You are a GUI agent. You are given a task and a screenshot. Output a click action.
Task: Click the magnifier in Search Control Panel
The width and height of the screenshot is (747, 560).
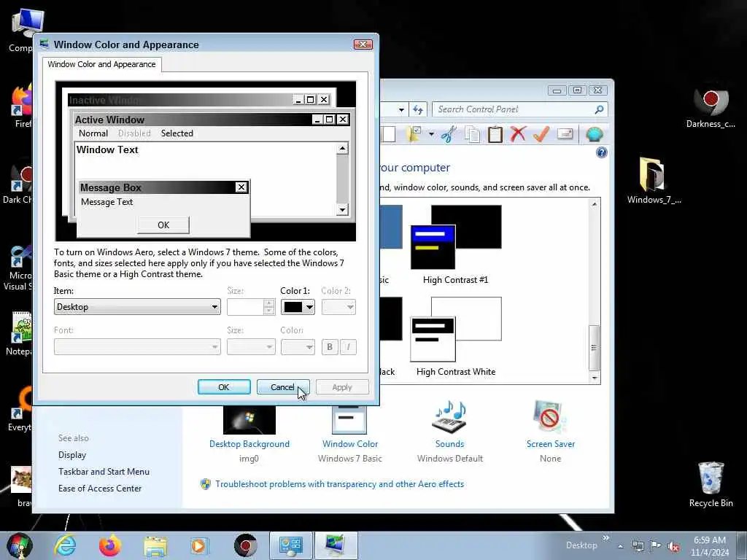600,109
